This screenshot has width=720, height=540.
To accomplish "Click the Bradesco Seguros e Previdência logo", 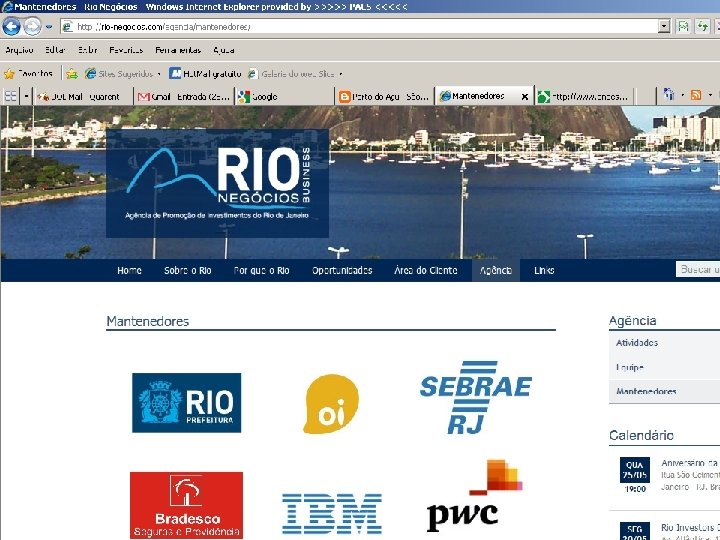I will tap(186, 505).
